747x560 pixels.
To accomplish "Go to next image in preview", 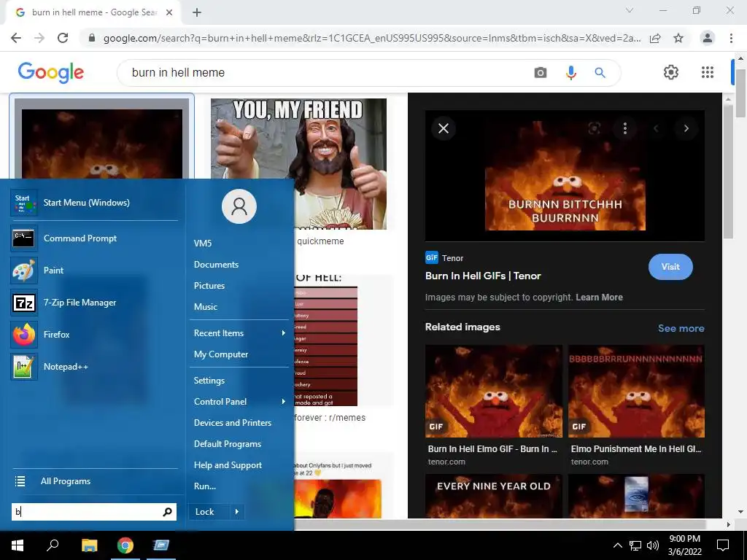I will point(686,128).
